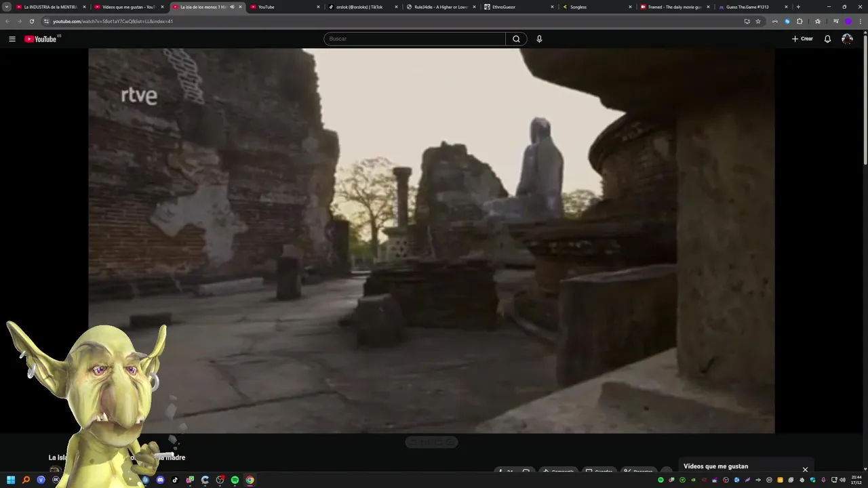Open the Chrome extensions puzzle icon
Screen dimensions: 868x488
[800, 21]
